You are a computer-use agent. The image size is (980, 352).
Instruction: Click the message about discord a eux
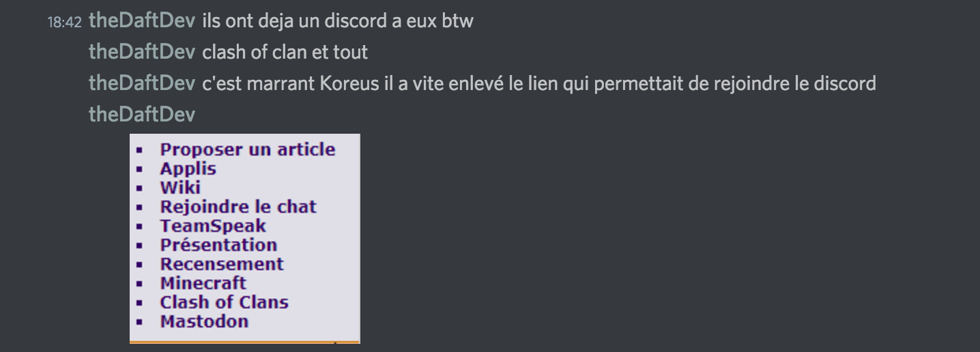(338, 21)
